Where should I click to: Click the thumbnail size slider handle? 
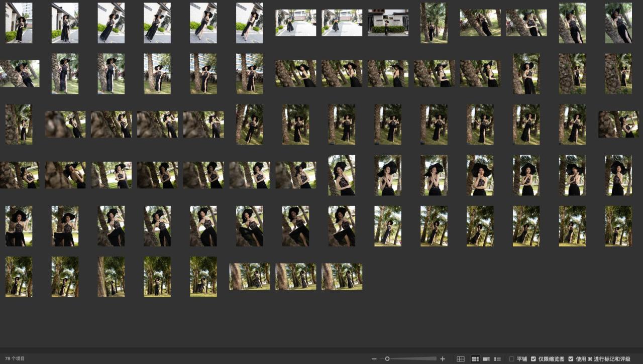point(387,358)
